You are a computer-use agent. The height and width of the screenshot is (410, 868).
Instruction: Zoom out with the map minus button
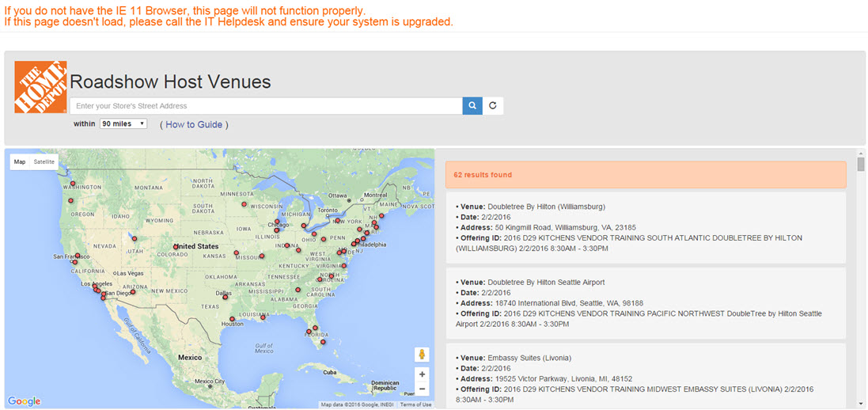pyautogui.click(x=422, y=389)
